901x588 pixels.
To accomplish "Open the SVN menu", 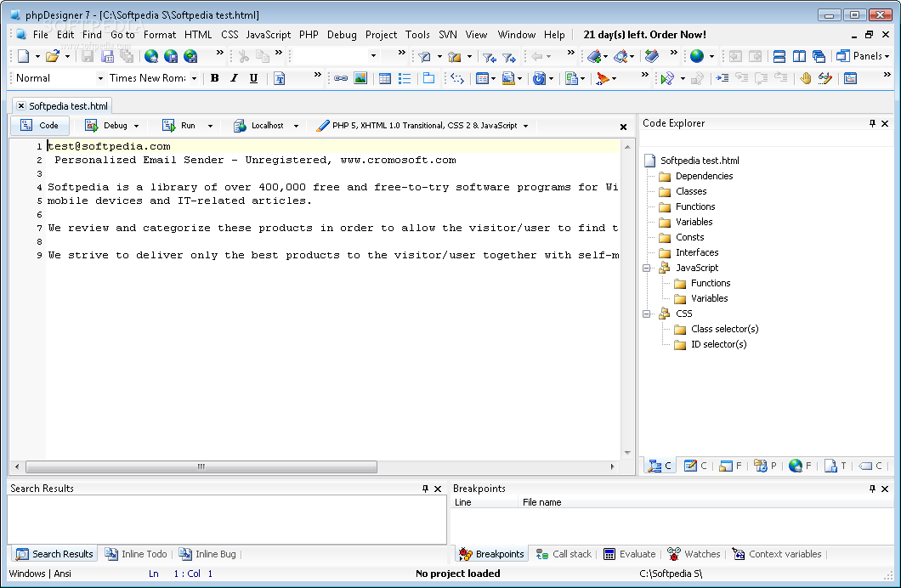I will click(x=448, y=35).
